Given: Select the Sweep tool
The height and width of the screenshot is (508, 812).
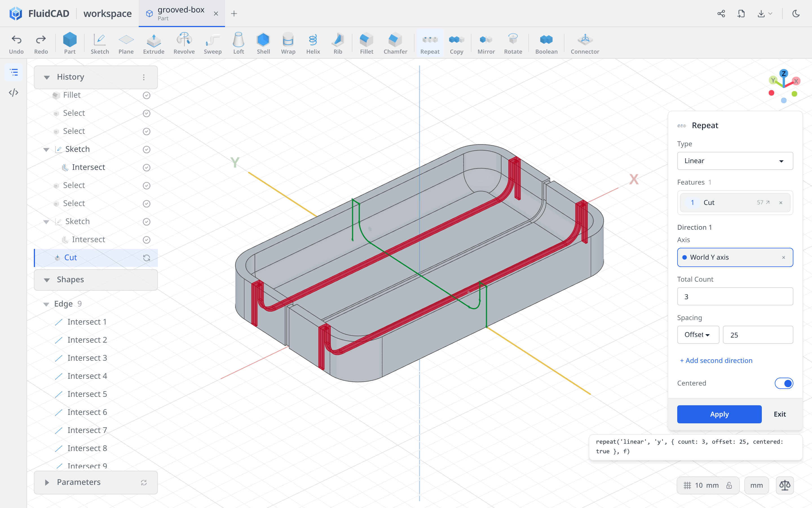Looking at the screenshot, I should [x=212, y=44].
